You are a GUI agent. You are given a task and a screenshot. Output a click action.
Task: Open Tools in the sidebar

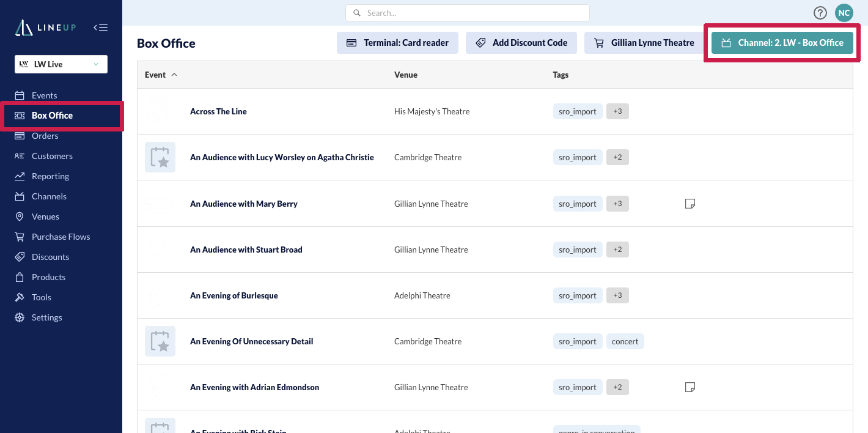[x=42, y=297]
